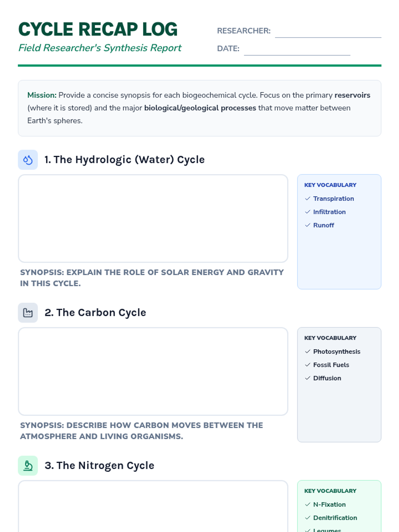Click the Researcher name field
The width and height of the screenshot is (399, 532).
click(328, 32)
